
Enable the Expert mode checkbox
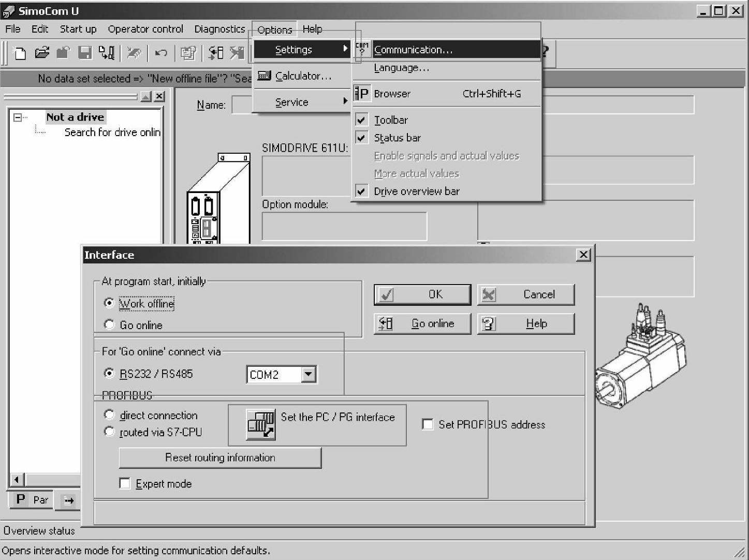click(125, 483)
